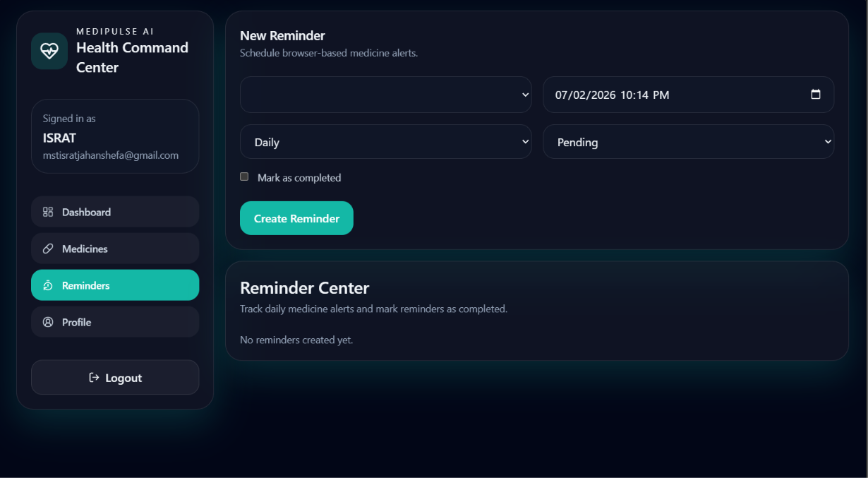This screenshot has width=868, height=478.
Task: Open the Medicines menu item
Action: 115,249
